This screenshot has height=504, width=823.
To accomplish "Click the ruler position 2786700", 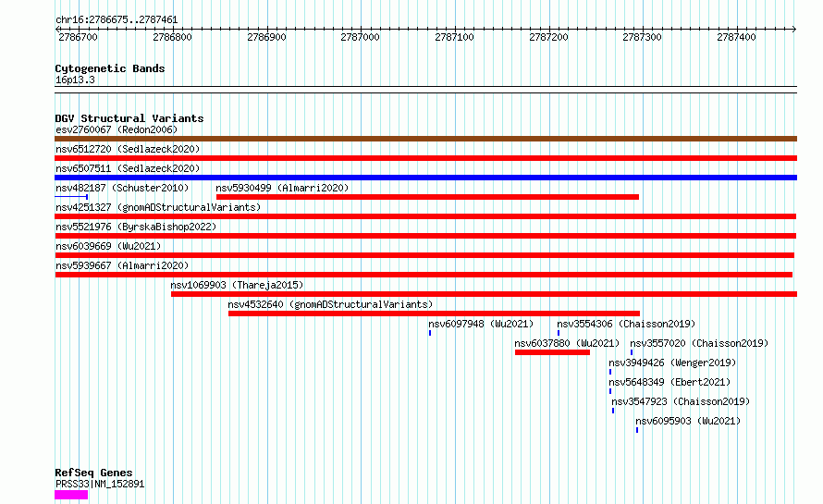I will [79, 37].
